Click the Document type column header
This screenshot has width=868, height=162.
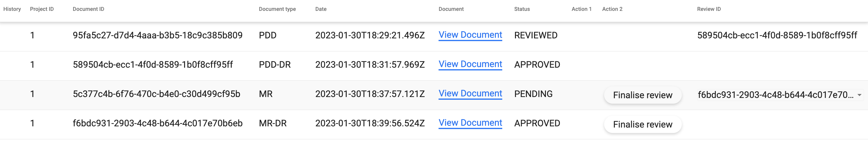[277, 9]
